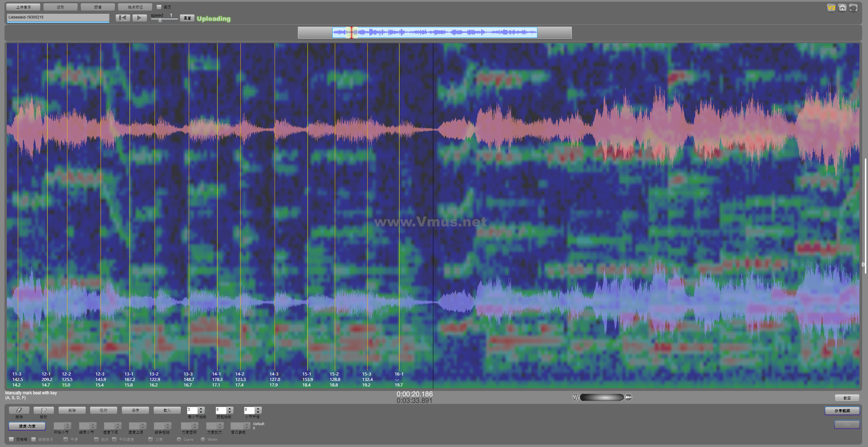Click the yellow V2 icon
Screen dimensions: 868x447
[x=831, y=8]
